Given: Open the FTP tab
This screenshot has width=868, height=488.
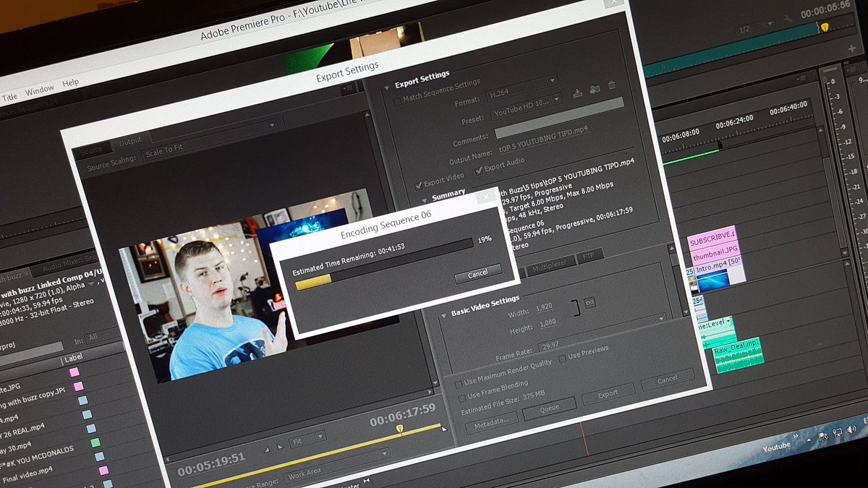Looking at the screenshot, I should coord(590,256).
